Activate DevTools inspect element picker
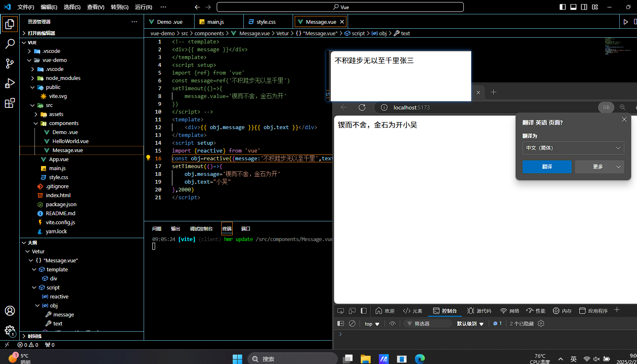Screen dimensions: 637x364 click(x=341, y=311)
